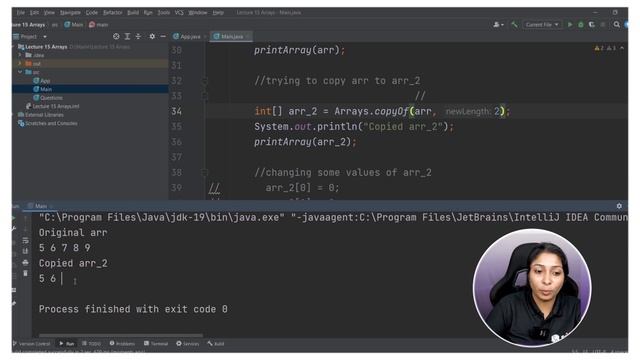Image resolution: width=640 pixels, height=360 pixels.
Task: Open the Refactor menu
Action: pos(113,13)
